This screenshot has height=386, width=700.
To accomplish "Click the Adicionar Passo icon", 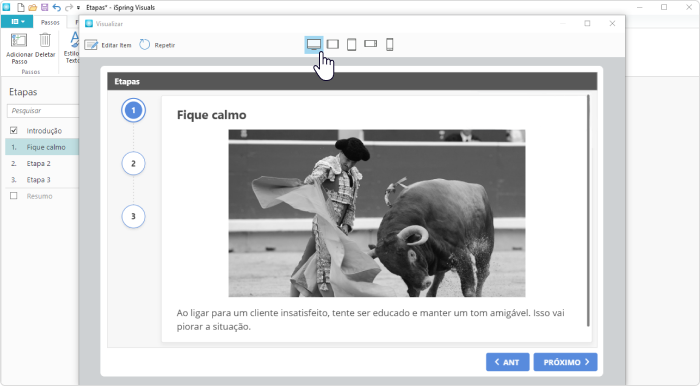I will point(19,41).
